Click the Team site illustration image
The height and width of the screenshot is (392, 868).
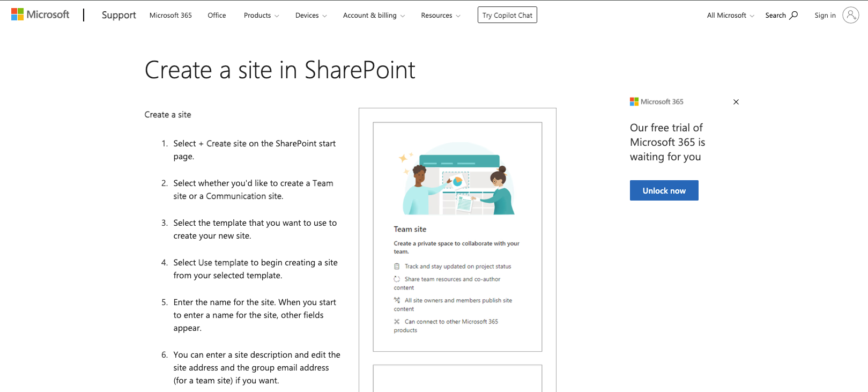click(457, 179)
